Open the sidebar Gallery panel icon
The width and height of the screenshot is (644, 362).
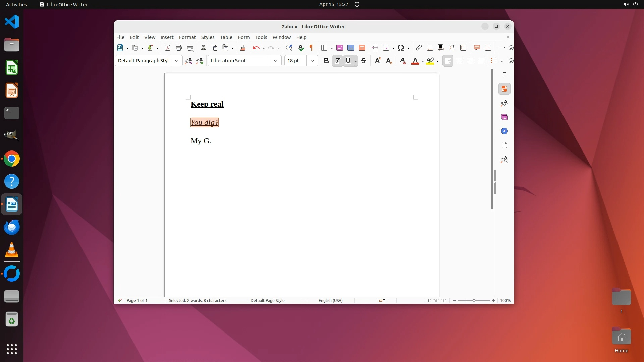(x=504, y=117)
